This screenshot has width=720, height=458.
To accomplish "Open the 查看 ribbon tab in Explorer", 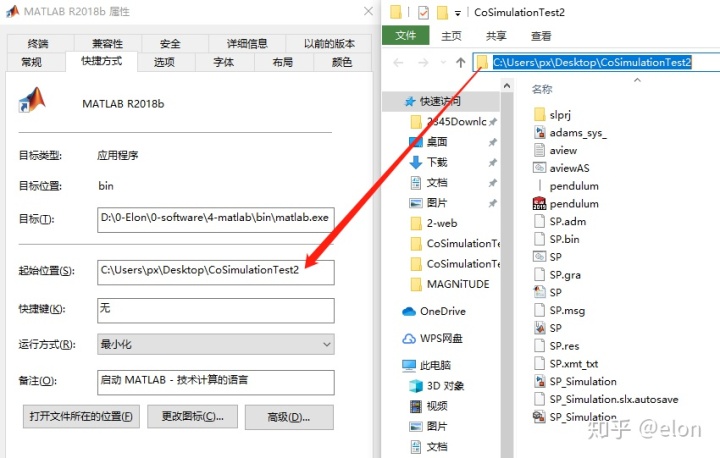I will [x=541, y=36].
